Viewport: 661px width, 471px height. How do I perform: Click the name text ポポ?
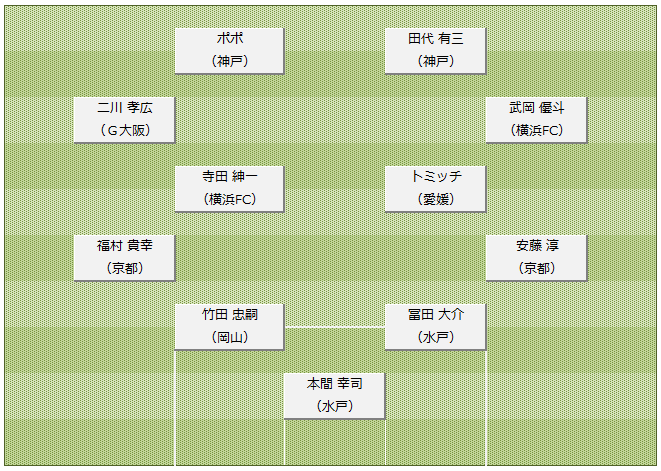click(230, 38)
